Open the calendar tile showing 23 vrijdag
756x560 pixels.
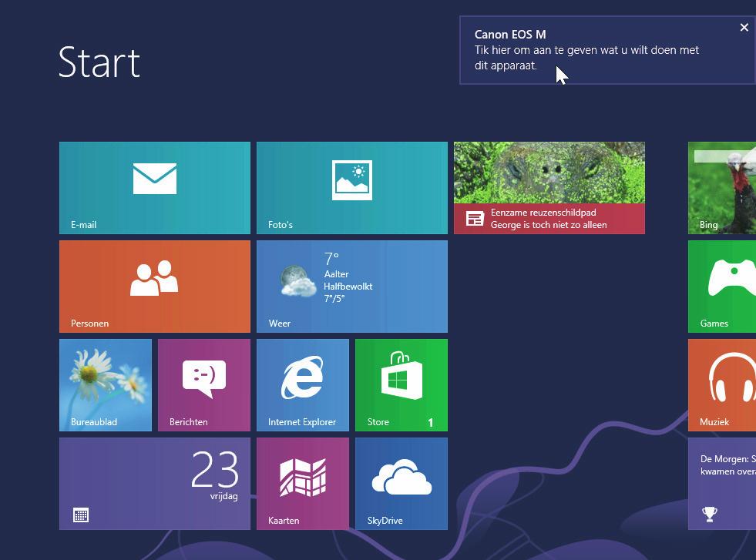click(x=155, y=484)
